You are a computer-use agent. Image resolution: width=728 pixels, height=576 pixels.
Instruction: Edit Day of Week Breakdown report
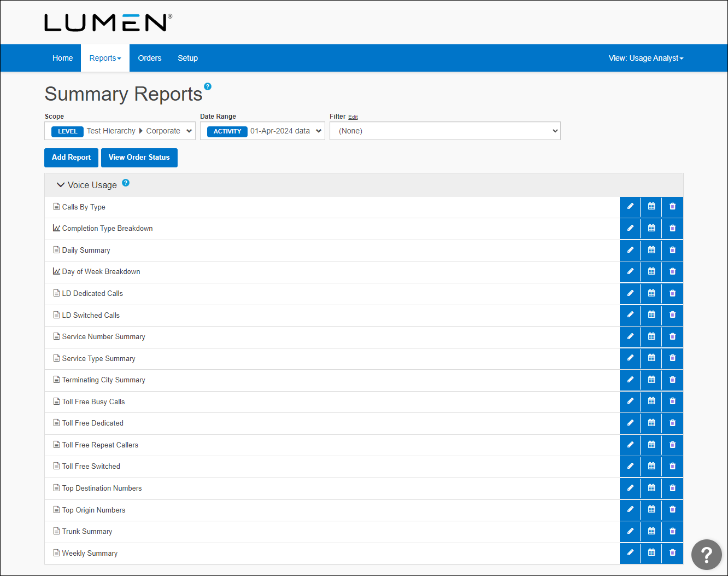point(630,271)
